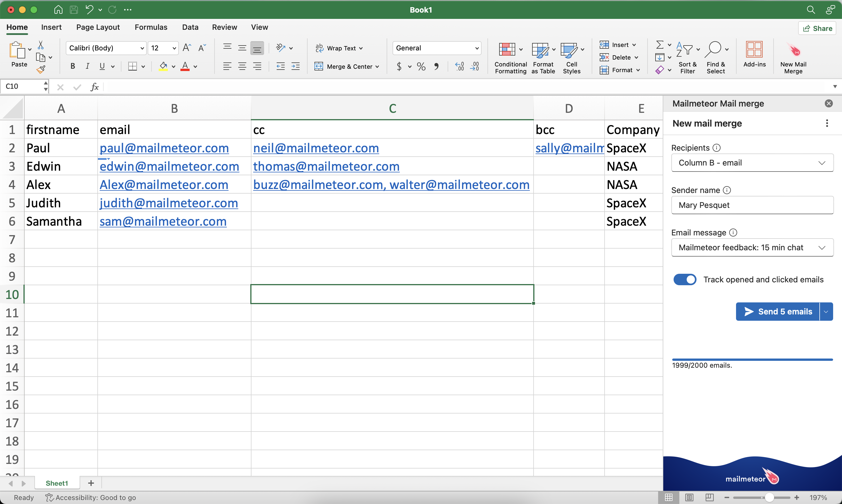Image resolution: width=842 pixels, height=504 pixels.
Task: Toggle Track opened and clicked emails
Action: click(685, 279)
